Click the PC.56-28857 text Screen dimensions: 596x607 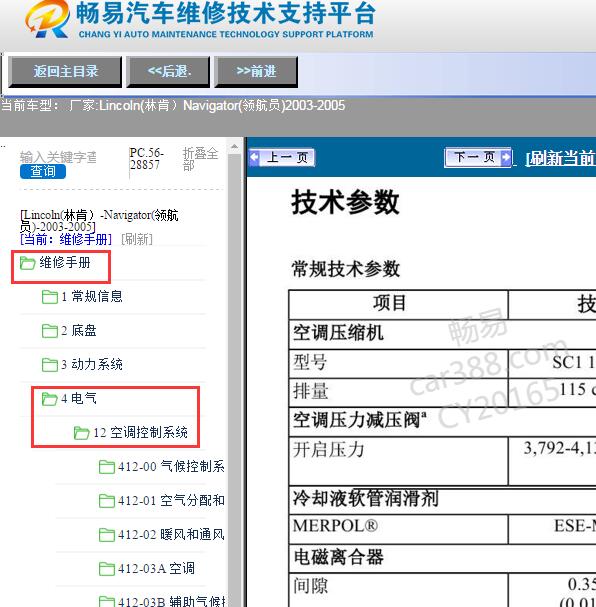tap(146, 159)
